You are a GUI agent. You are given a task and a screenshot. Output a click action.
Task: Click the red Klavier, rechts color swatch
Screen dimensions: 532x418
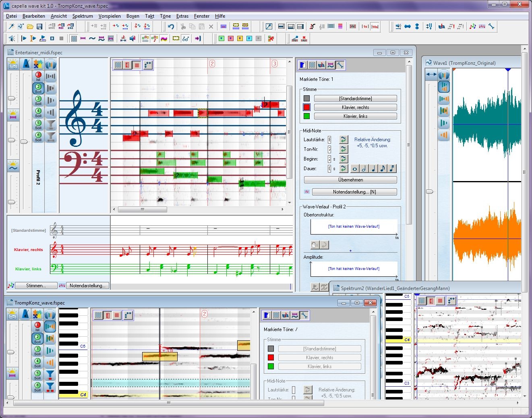click(x=307, y=107)
